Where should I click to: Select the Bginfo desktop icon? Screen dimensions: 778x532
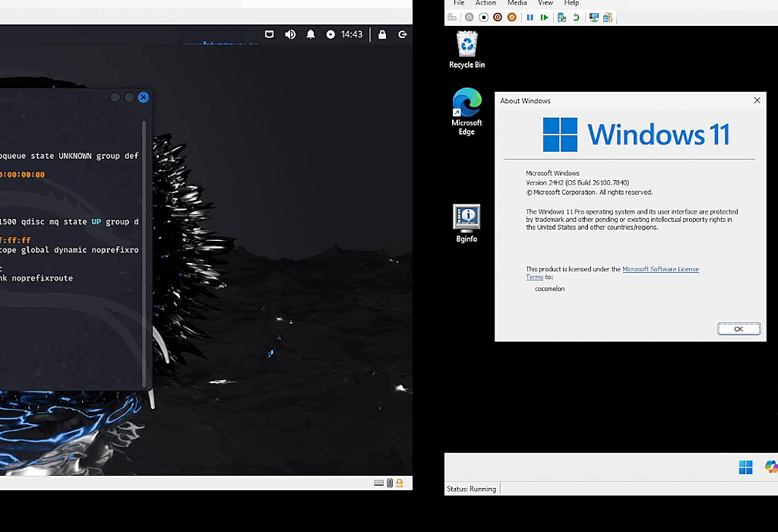[466, 223]
